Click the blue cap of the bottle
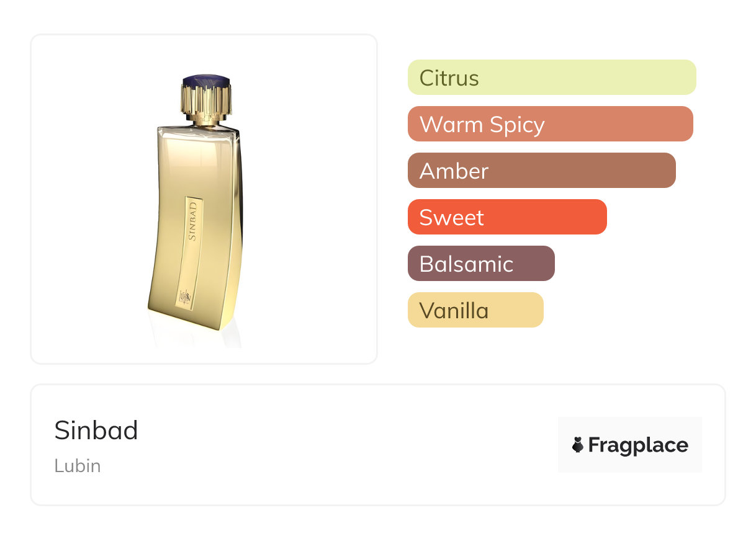The width and height of the screenshot is (756, 536). point(205,80)
